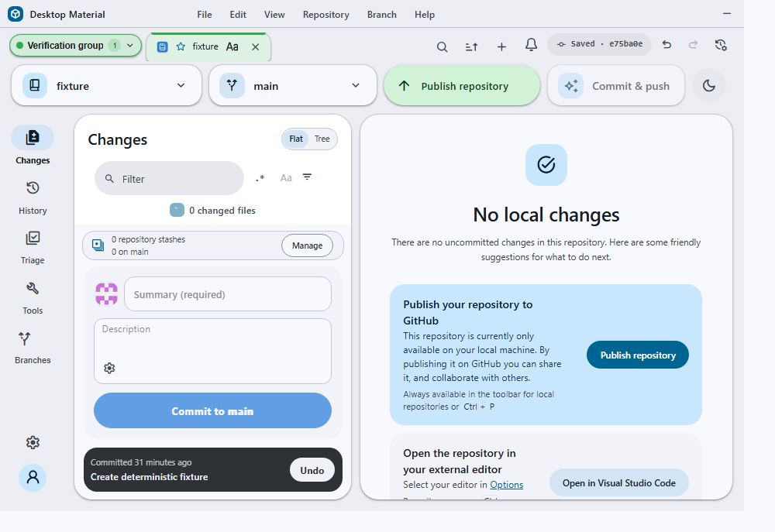Click the Manage stashes button

[x=307, y=245]
